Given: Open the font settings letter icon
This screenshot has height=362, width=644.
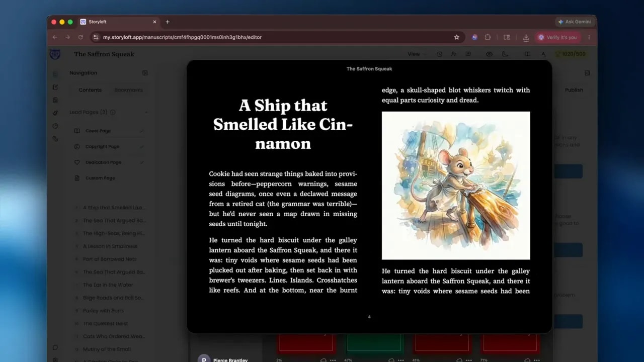Looking at the screenshot, I should click(x=543, y=54).
